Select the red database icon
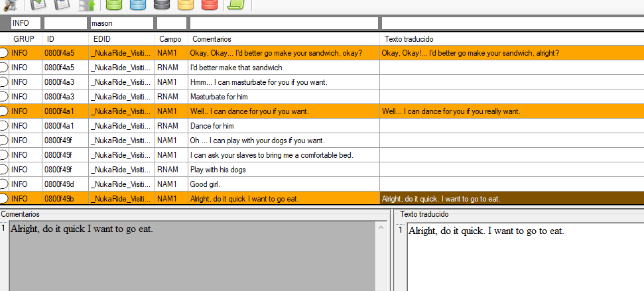The width and height of the screenshot is (644, 291). coord(210,5)
